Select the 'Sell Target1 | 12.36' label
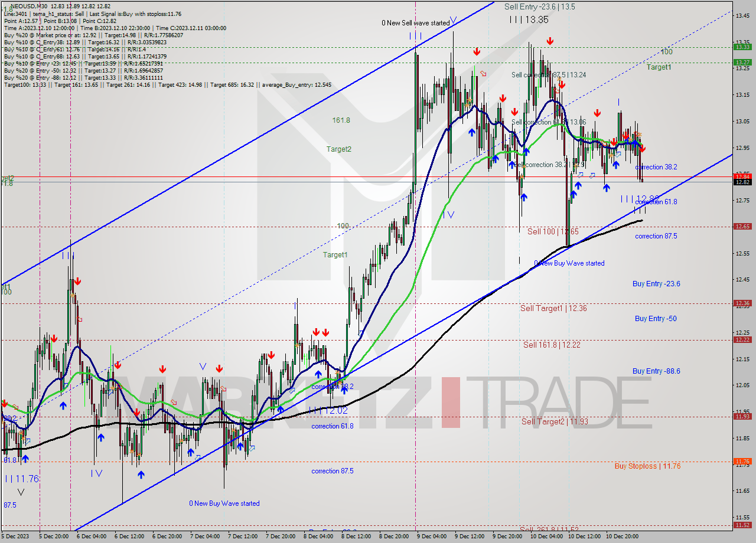 [553, 309]
